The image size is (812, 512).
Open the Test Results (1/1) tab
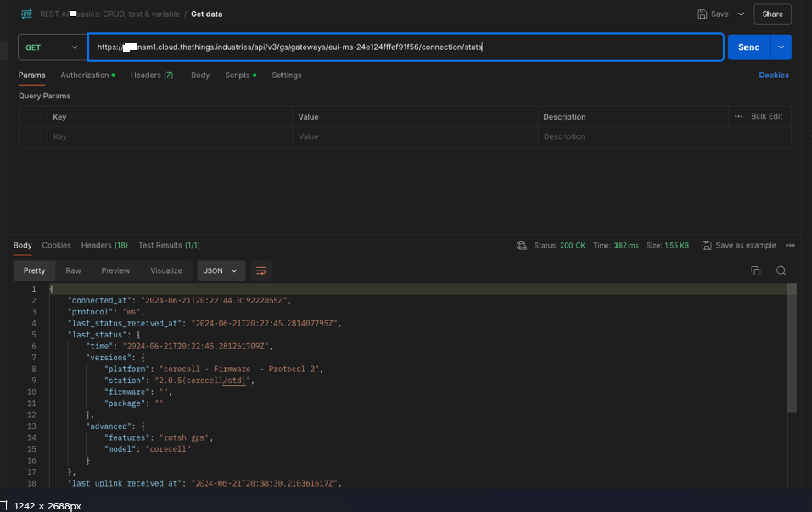coord(169,245)
